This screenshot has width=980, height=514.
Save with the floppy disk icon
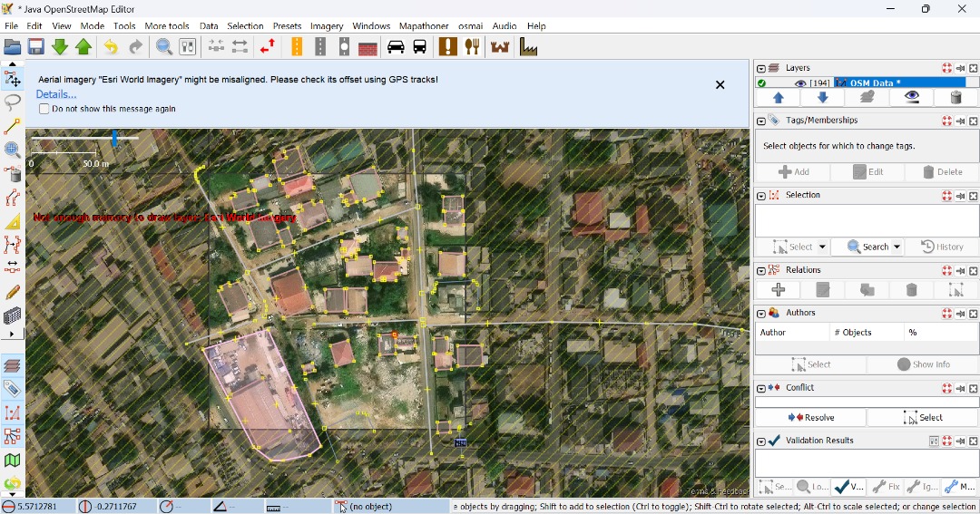(36, 47)
